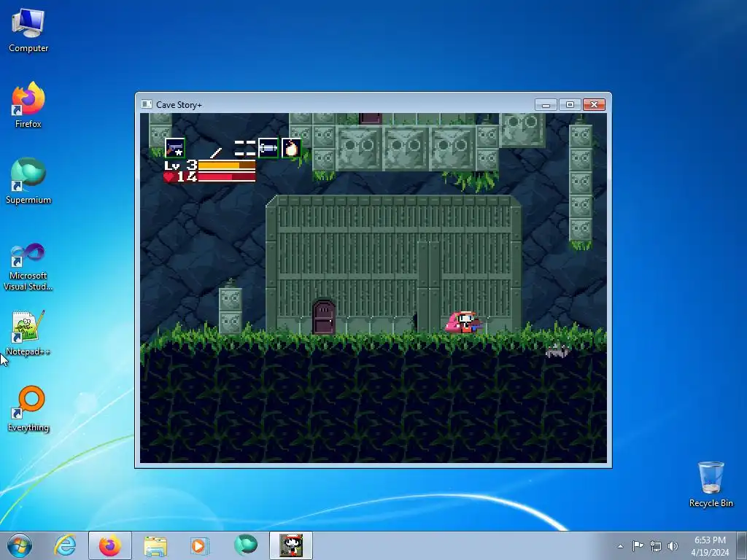Click the current weapon icon in game HUD
This screenshot has width=747, height=560.
click(x=175, y=147)
